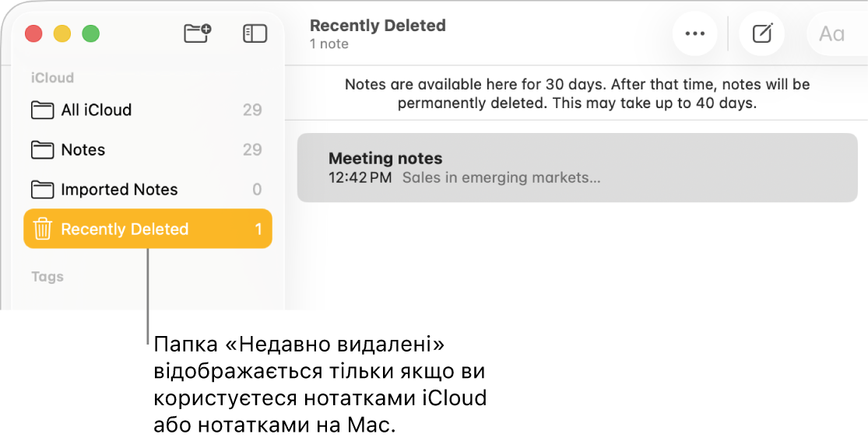Click the Recently Deleted window title
Image resolution: width=868 pixels, height=441 pixels.
tap(378, 26)
